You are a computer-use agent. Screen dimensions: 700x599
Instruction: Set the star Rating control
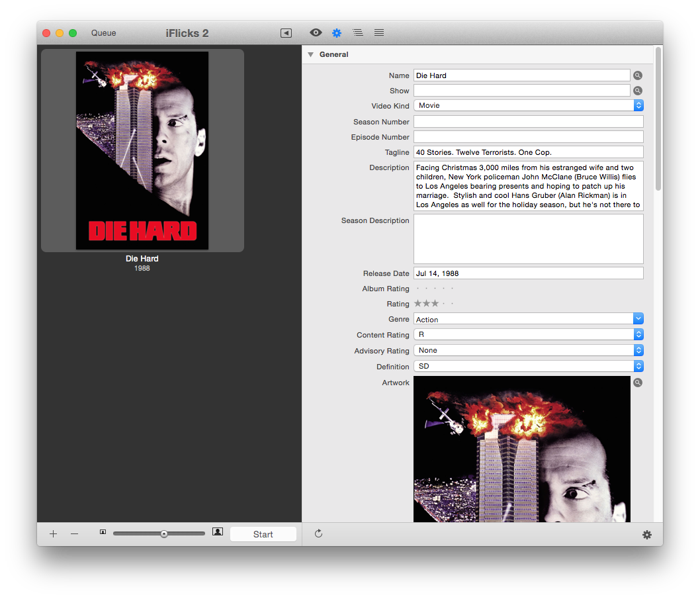coord(435,304)
